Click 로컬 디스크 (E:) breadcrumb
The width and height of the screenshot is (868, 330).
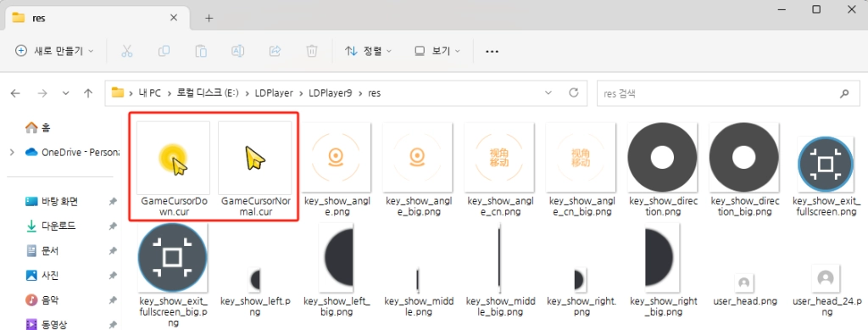[208, 93]
